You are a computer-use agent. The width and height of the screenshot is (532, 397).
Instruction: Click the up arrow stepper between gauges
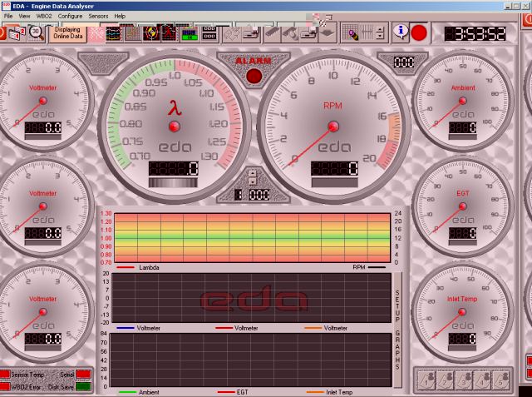[253, 173]
